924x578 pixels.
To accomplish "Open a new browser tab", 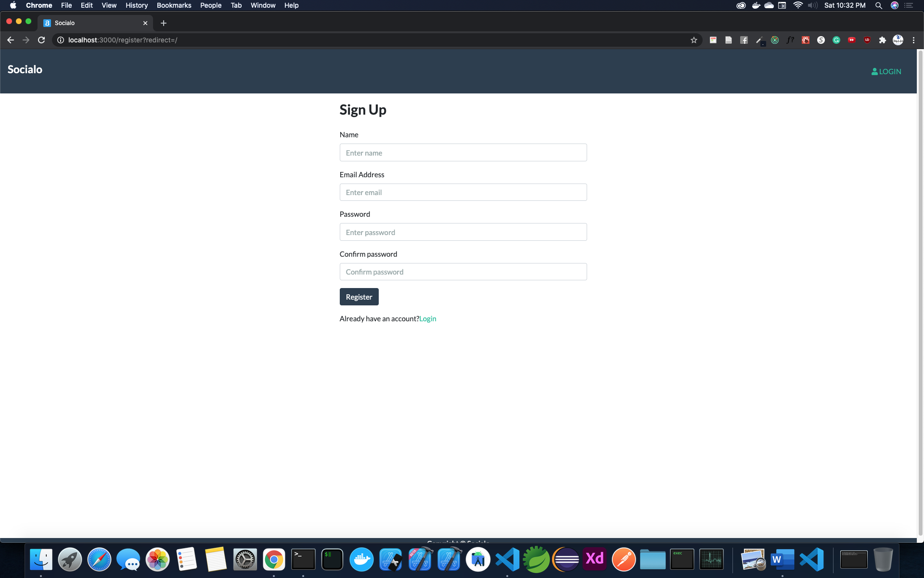I will [164, 23].
